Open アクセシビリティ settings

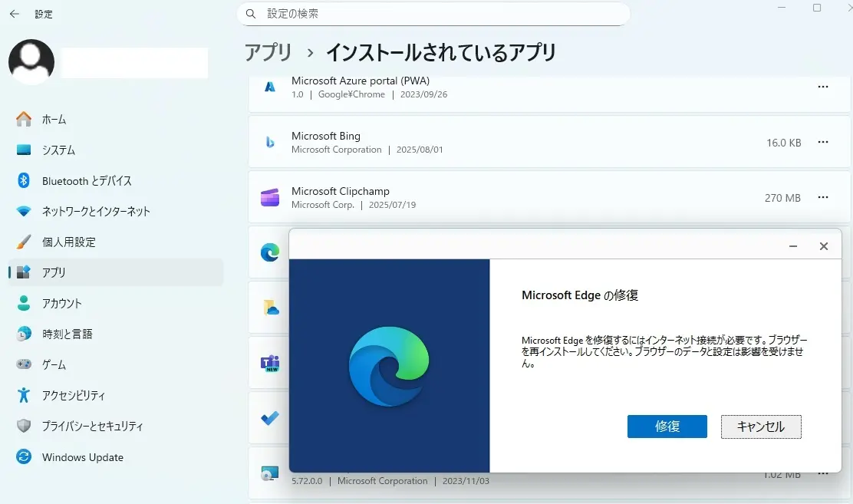coord(115,395)
